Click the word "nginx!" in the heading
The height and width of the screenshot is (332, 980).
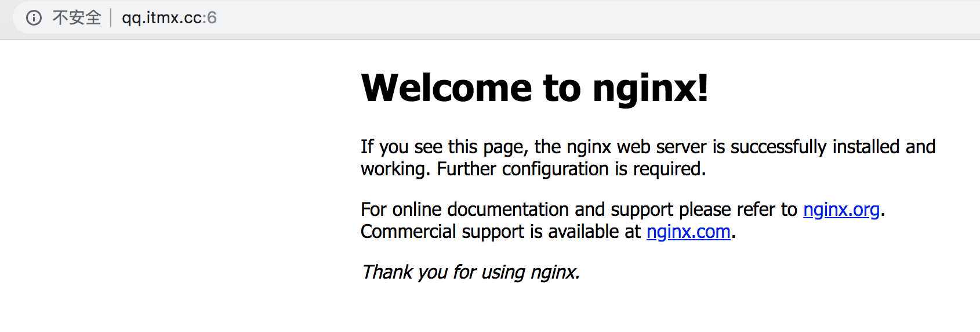click(650, 88)
